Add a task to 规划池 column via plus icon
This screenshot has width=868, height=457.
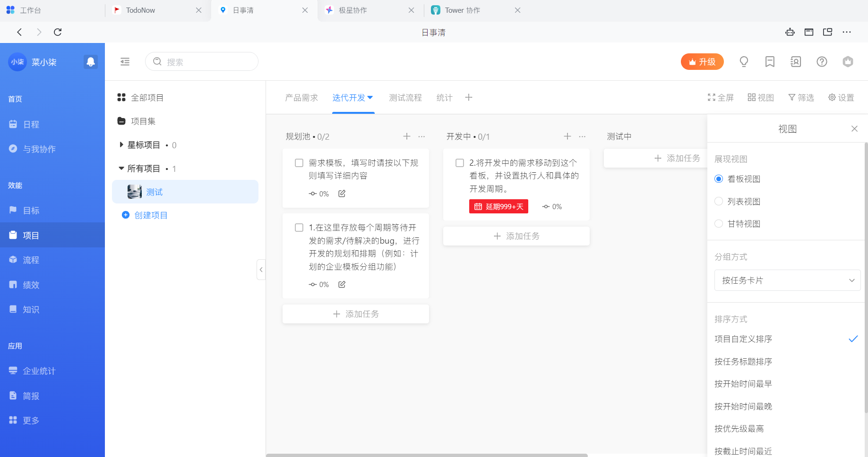[406, 136]
